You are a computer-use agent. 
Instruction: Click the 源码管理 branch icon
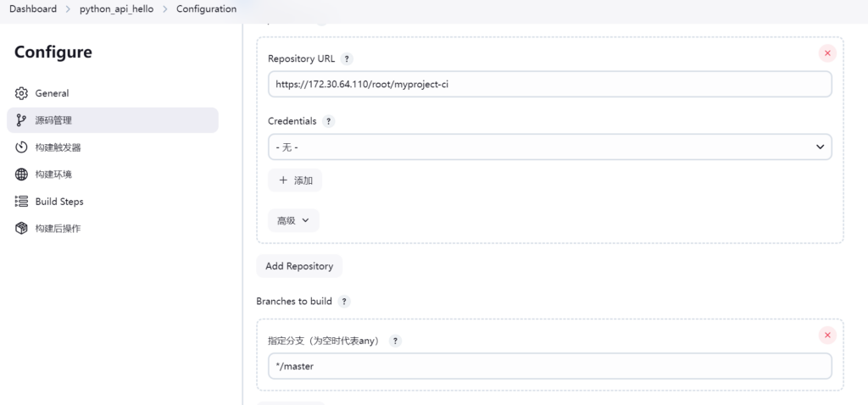point(22,120)
